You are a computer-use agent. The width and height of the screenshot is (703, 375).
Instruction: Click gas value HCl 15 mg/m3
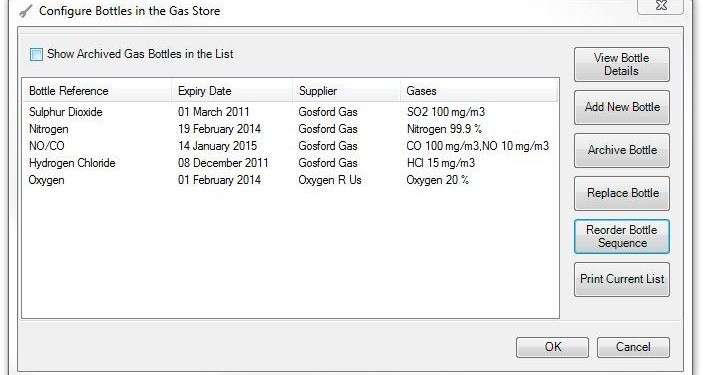click(441, 163)
